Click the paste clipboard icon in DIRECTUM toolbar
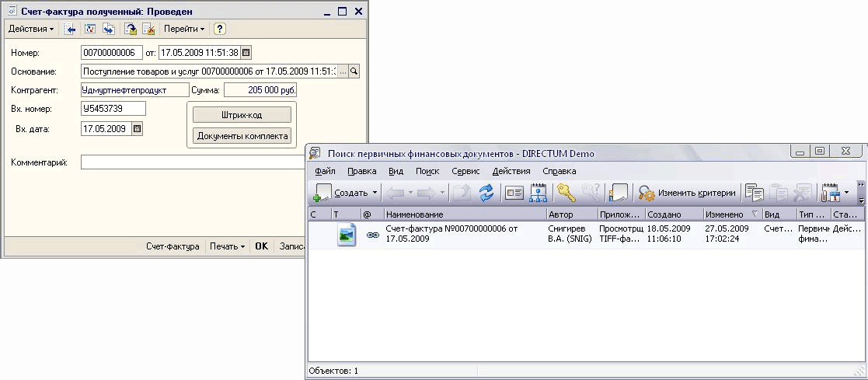 click(779, 193)
